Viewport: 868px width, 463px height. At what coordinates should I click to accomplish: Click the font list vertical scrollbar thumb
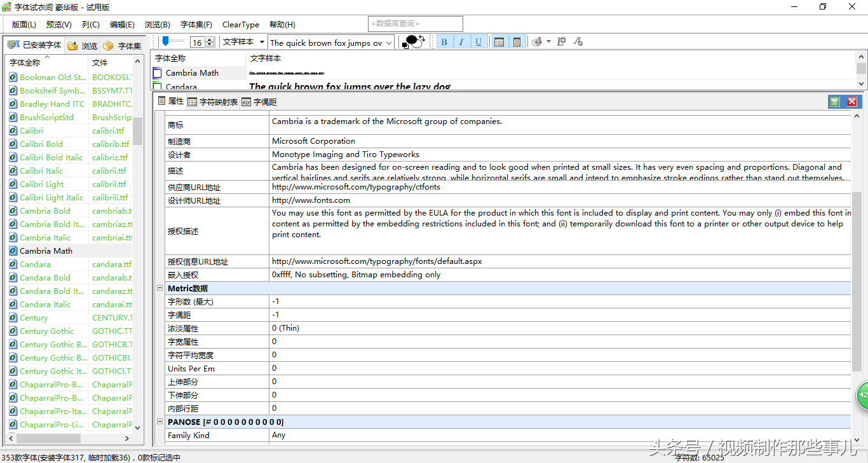pyautogui.click(x=138, y=131)
